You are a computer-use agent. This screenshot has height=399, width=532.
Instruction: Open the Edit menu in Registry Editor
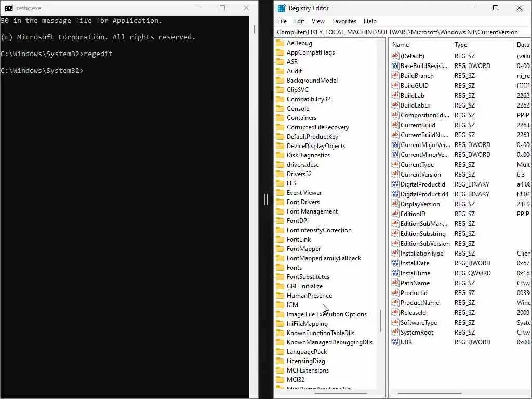(299, 21)
